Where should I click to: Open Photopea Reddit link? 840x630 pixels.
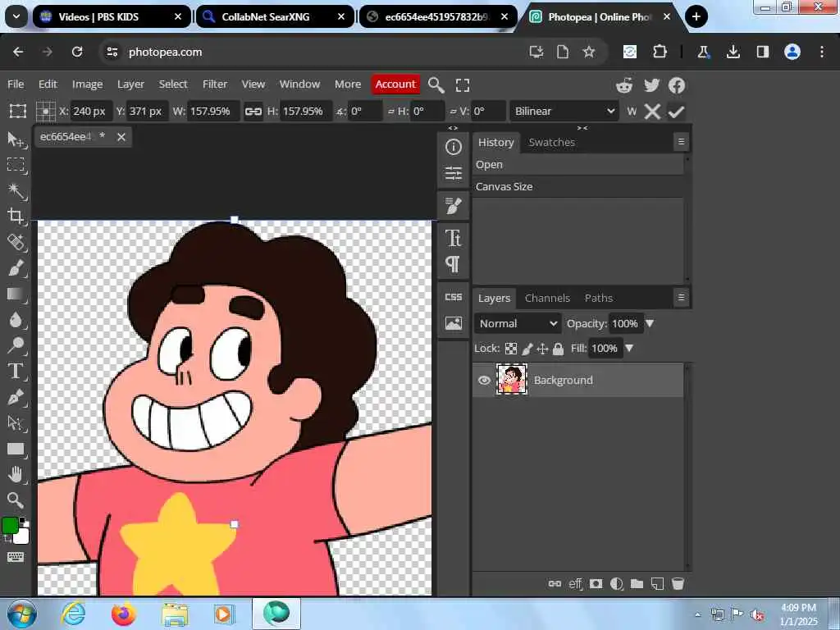click(x=624, y=85)
